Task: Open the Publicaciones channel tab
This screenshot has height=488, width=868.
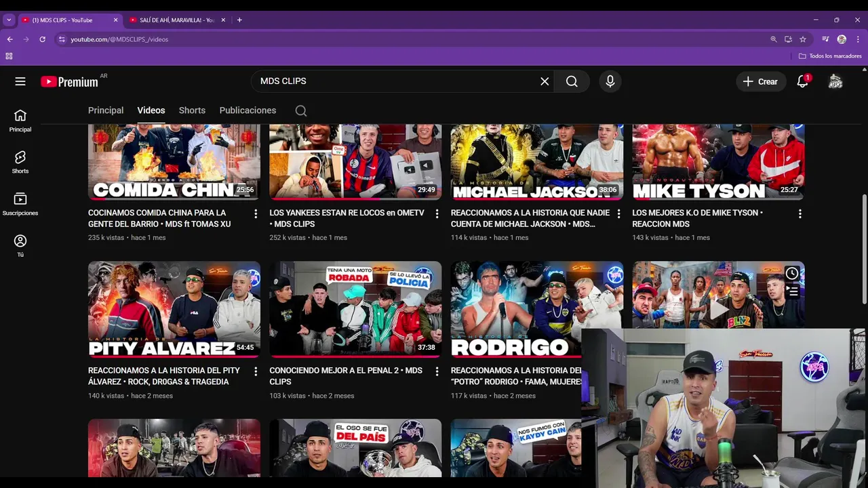Action: point(248,110)
